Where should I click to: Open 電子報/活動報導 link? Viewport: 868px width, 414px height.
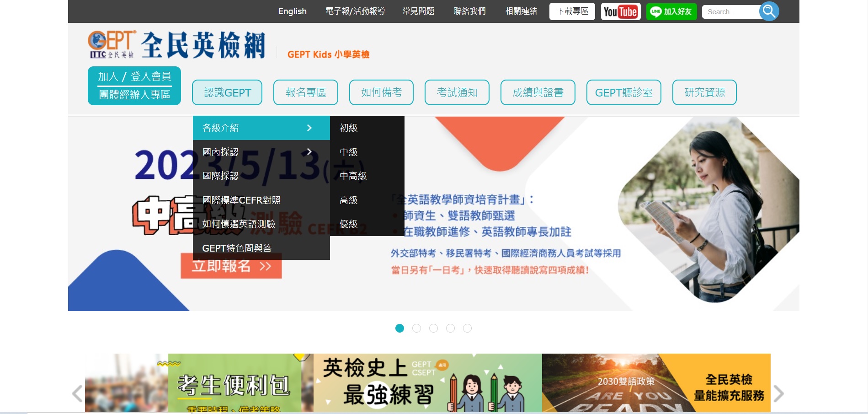point(355,11)
